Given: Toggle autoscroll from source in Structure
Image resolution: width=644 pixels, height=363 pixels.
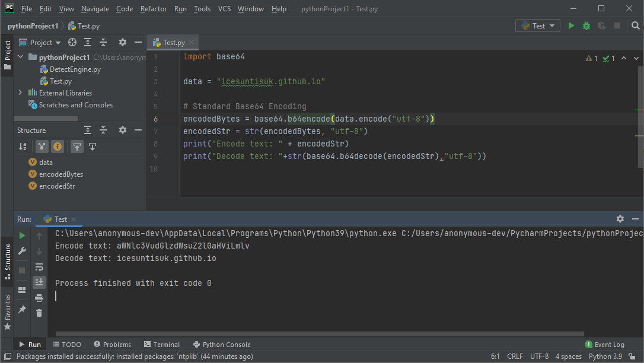Looking at the screenshot, I should (x=93, y=147).
